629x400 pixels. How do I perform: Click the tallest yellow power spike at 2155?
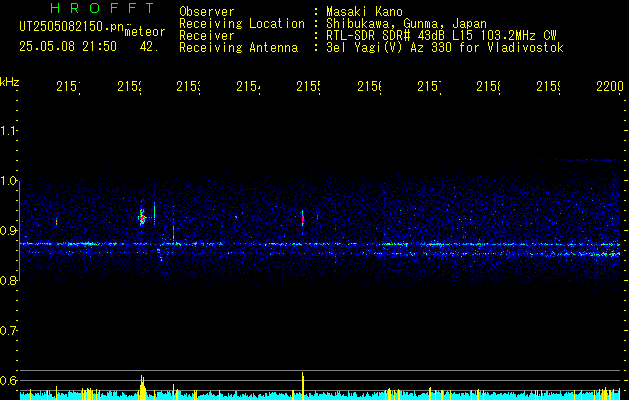[303, 386]
